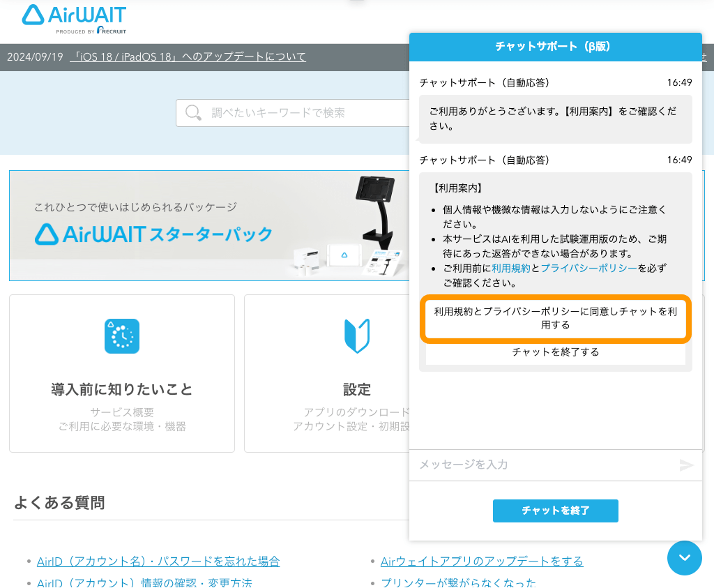Select チャットを終了する option in chat message
The height and width of the screenshot is (588, 714).
pos(556,352)
